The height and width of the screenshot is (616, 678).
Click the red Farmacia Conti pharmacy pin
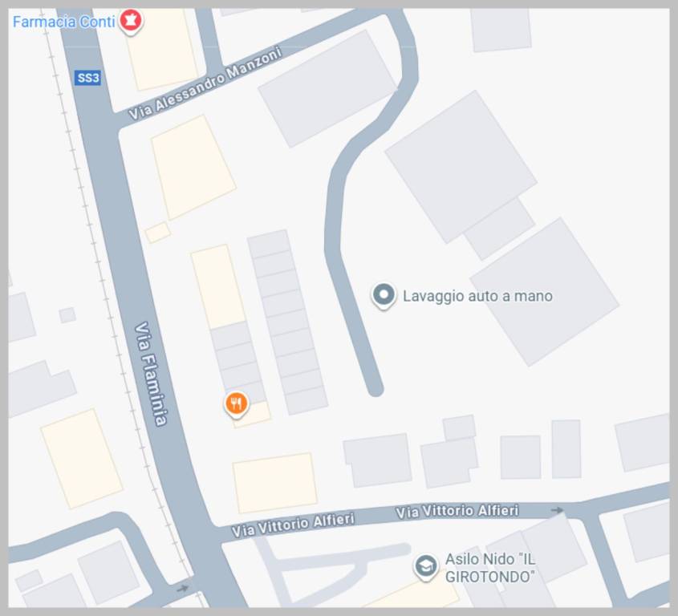click(x=131, y=22)
